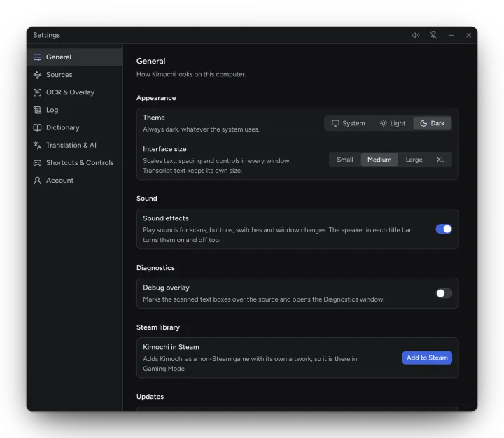Select Small interface size
504x438 pixels.
[345, 160]
